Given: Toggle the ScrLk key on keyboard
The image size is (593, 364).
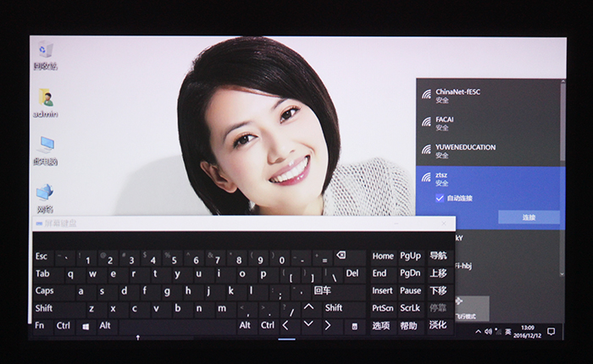Looking at the screenshot, I should click(410, 308).
